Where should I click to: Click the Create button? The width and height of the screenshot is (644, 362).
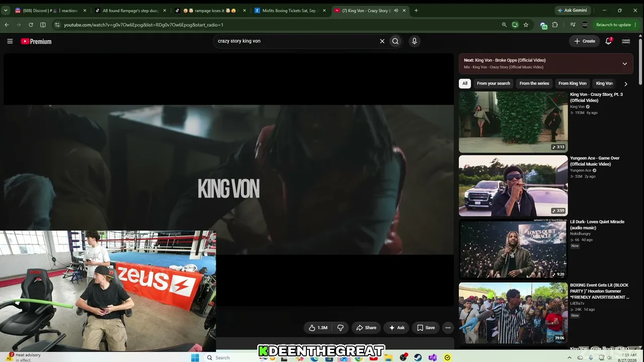pos(585,41)
